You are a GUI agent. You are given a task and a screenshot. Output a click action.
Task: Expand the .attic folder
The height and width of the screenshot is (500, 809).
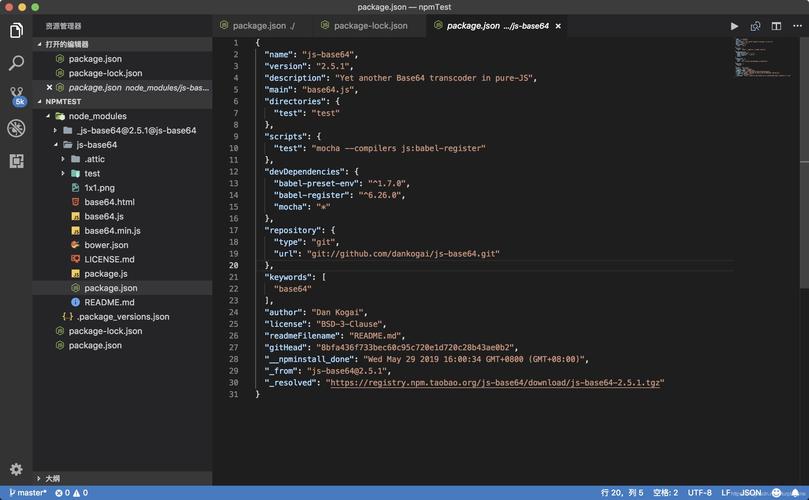coord(94,159)
